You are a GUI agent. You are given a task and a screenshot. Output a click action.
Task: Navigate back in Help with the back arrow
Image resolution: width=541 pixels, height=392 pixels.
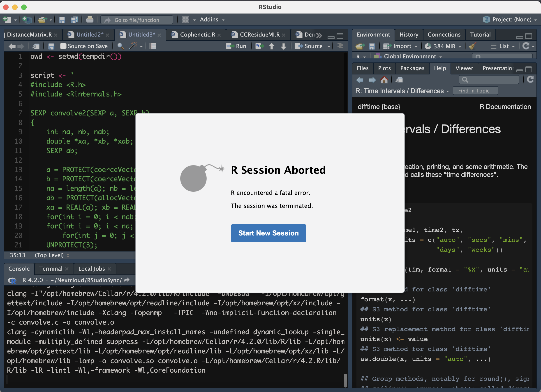click(360, 80)
